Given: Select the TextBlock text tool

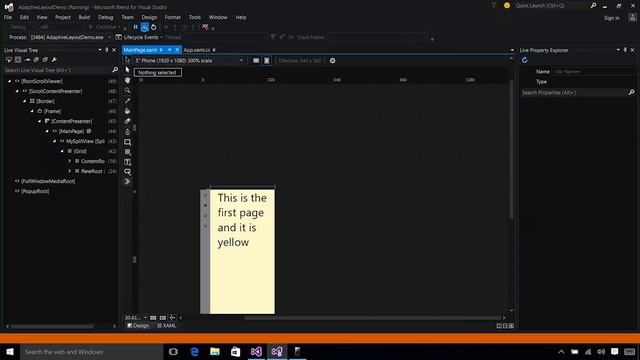Looking at the screenshot, I should click(127, 162).
